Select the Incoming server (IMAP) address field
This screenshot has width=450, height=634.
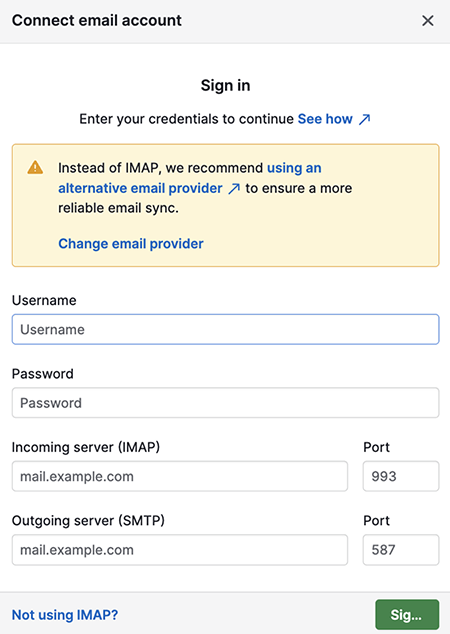point(180,476)
